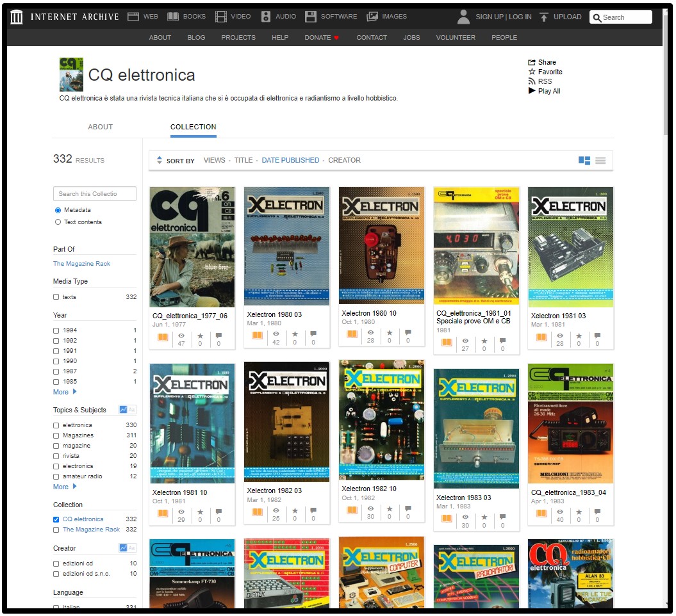The image size is (676, 616).
Task: Click the RSS feed icon
Action: pyautogui.click(x=532, y=81)
